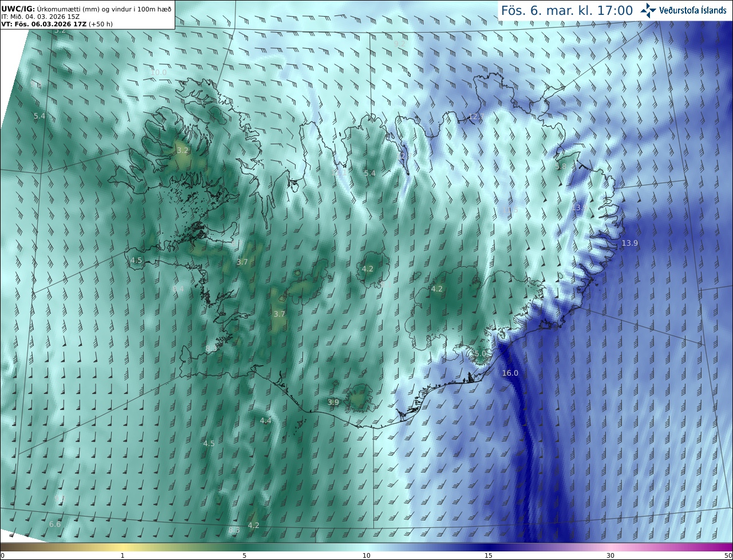The height and width of the screenshot is (560, 733).
Task: Click the color scale tick label 10
Action: pyautogui.click(x=366, y=555)
